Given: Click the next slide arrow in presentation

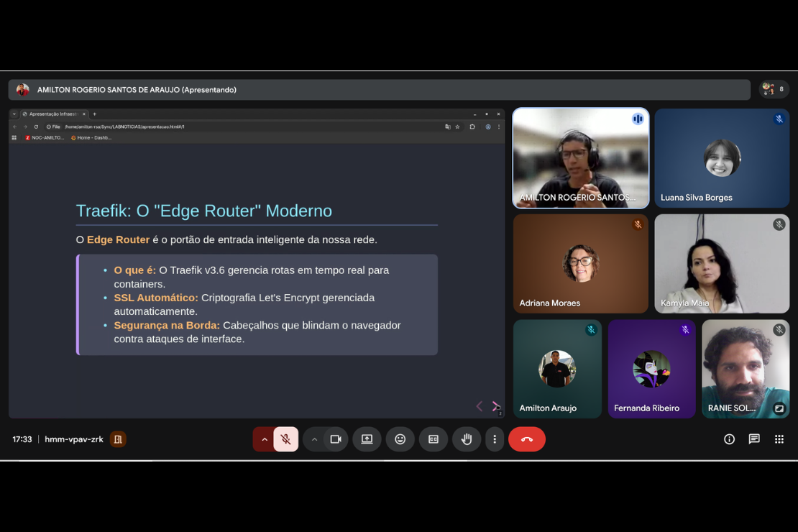Looking at the screenshot, I should tap(495, 406).
